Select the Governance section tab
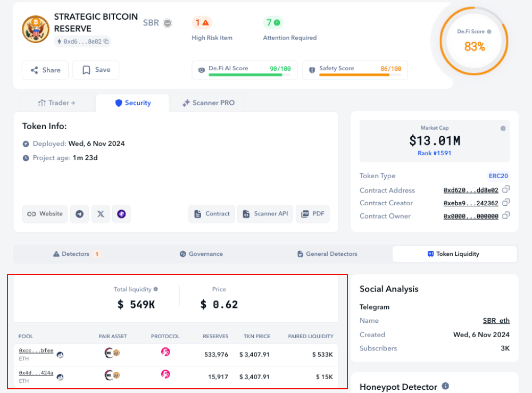Image resolution: width=532 pixels, height=393 pixels. 201,254
